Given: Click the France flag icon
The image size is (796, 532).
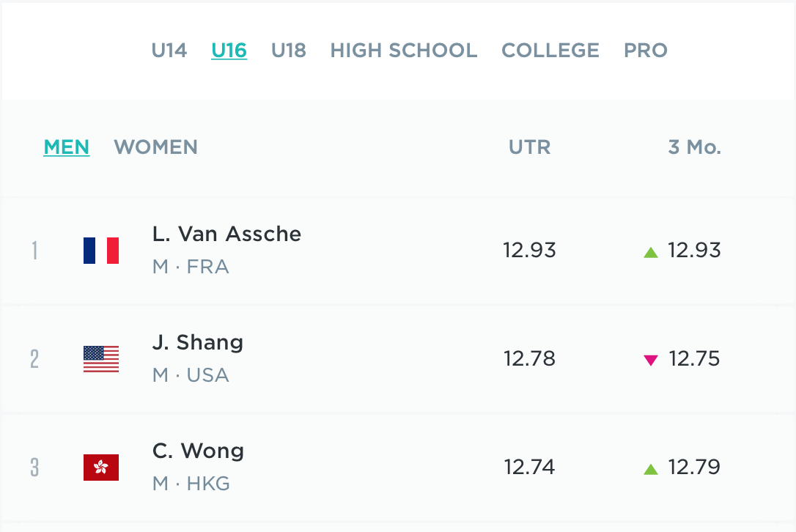Looking at the screenshot, I should click(x=101, y=251).
